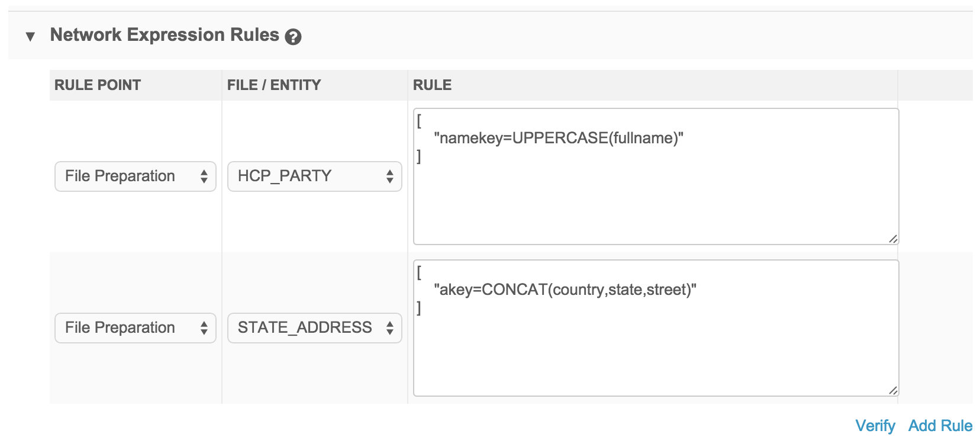Click the up-down arrows on HCP_PARTY selector
980x437 pixels.
(x=389, y=176)
